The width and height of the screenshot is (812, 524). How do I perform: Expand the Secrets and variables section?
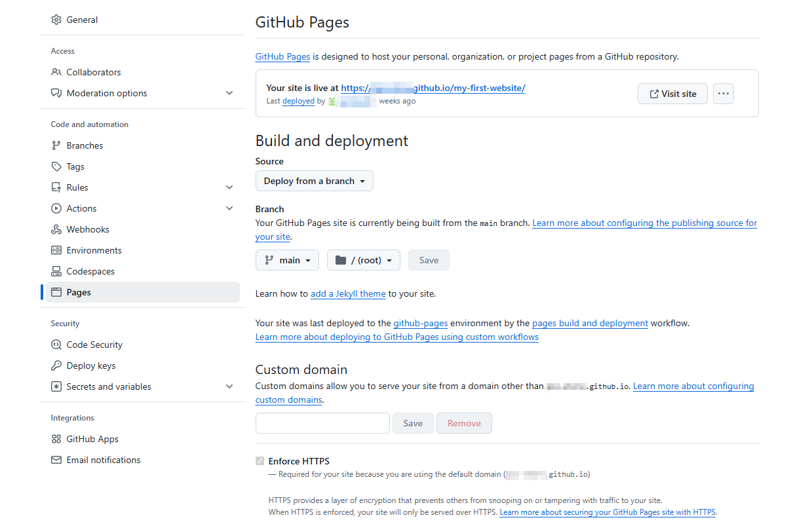229,386
